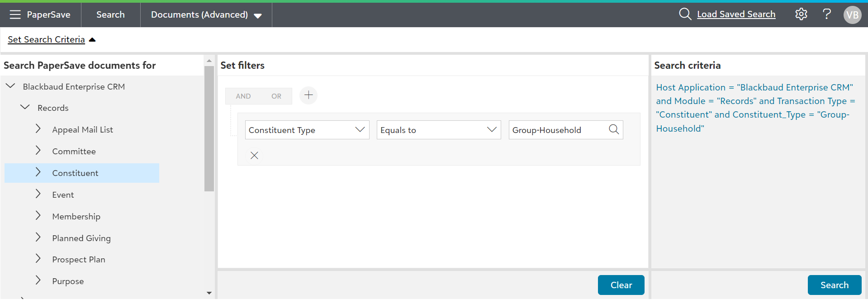868x304 pixels.
Task: Toggle the OR filter operator
Action: (276, 96)
